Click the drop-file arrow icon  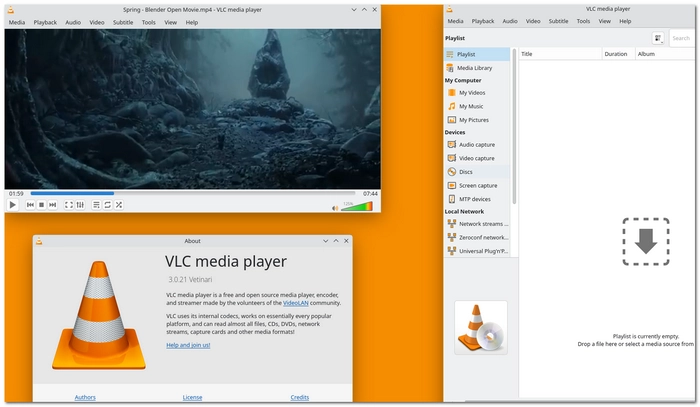point(646,241)
